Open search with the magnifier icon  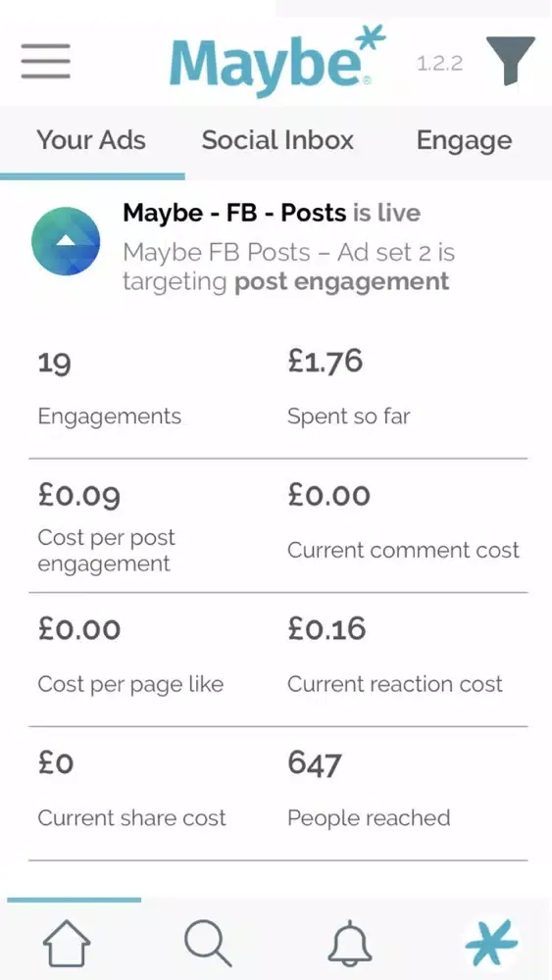point(209,943)
